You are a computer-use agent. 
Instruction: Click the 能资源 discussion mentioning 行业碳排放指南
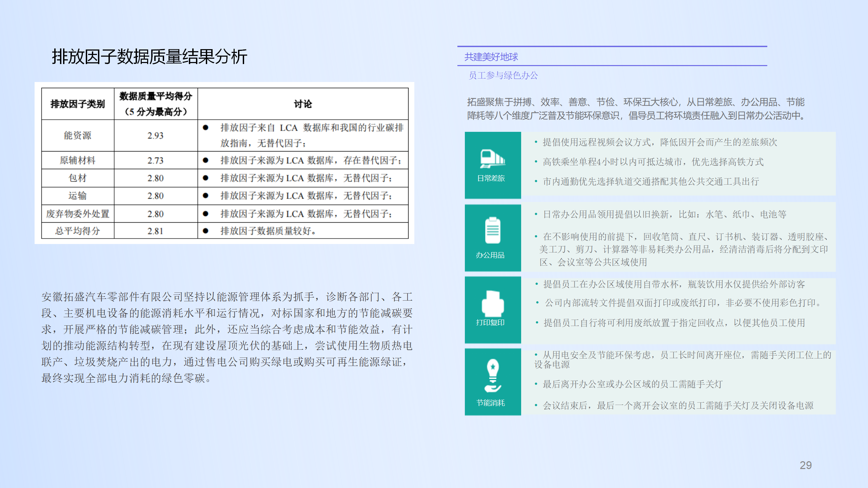pos(312,135)
